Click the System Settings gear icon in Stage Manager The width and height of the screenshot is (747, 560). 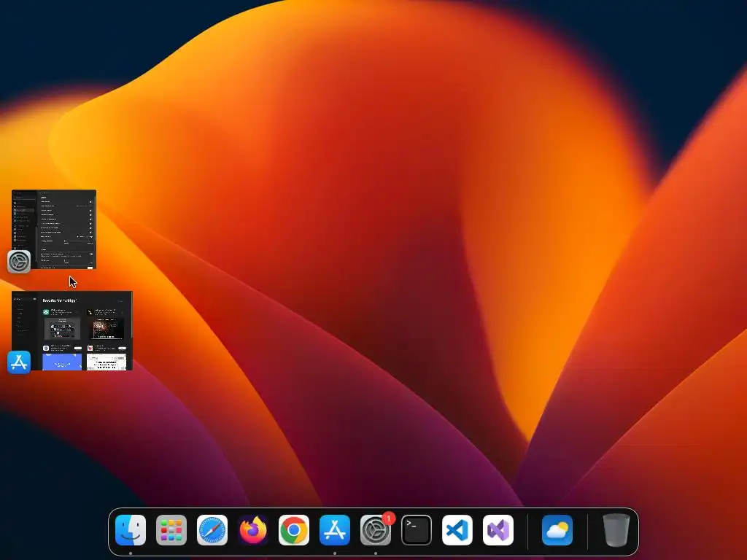19,262
